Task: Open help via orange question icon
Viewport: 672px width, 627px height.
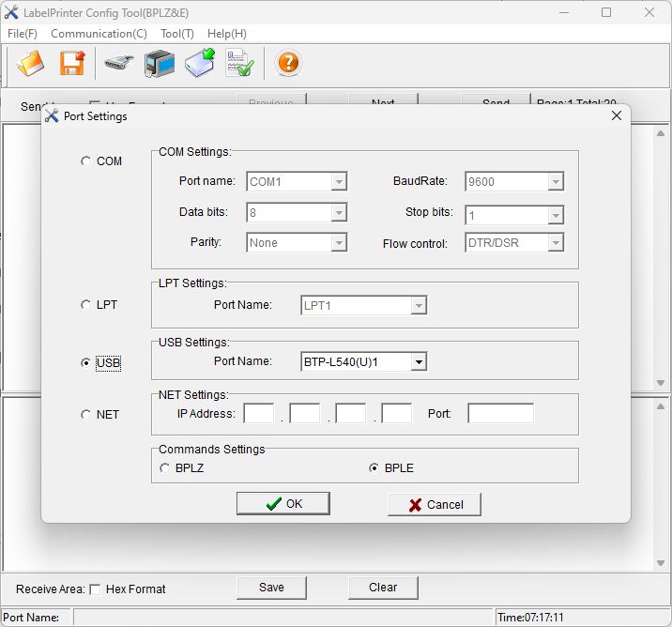Action: coord(288,63)
